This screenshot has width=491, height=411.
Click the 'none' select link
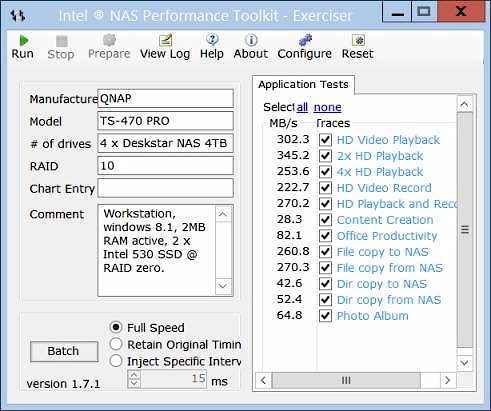tap(328, 107)
